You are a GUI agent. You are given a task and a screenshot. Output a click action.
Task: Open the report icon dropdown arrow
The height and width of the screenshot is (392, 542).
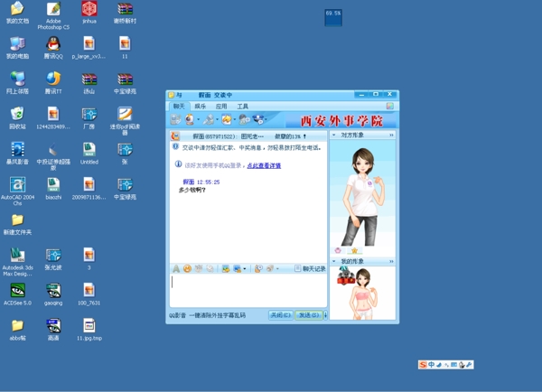266,120
